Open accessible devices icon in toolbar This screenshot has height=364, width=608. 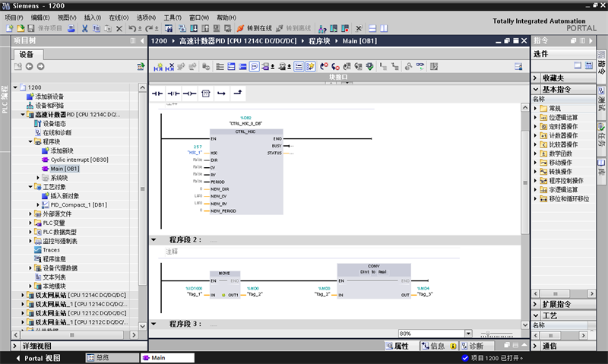(322, 28)
